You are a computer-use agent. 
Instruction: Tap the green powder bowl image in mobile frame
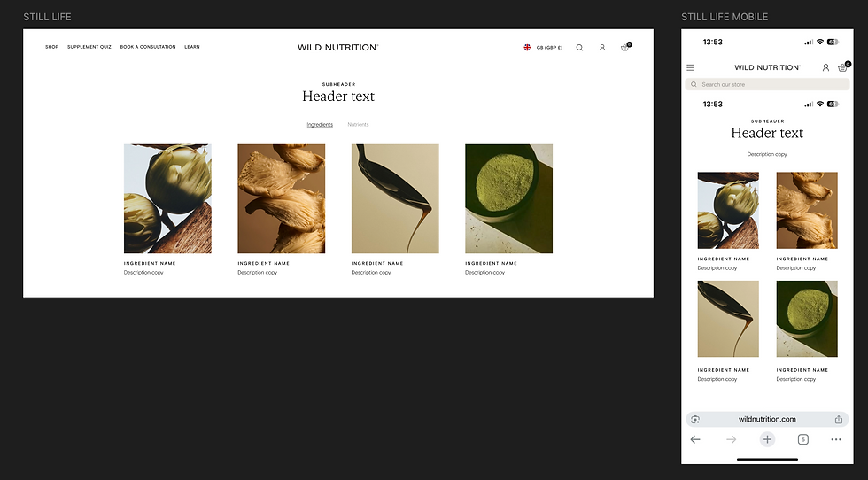807,319
